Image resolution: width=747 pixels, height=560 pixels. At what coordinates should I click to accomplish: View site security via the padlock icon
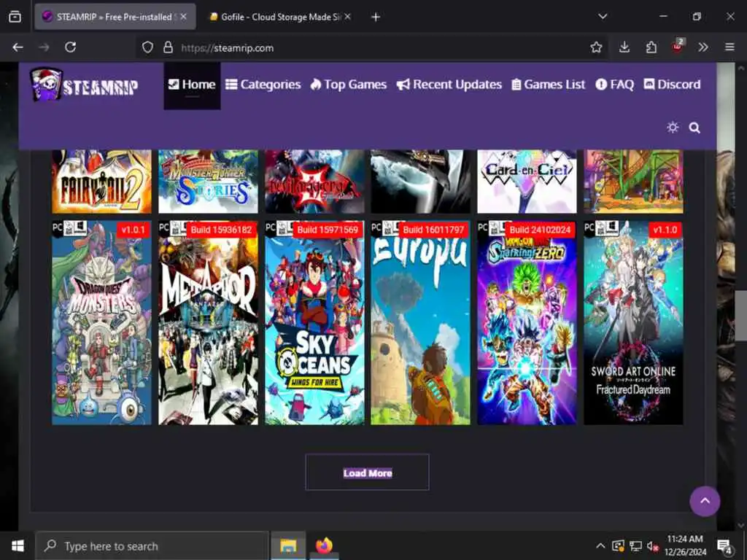(169, 47)
